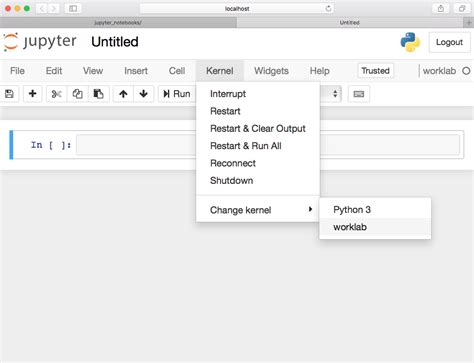Click the save and checkpoint icon
Screen dimensions: 474x363
point(9,94)
